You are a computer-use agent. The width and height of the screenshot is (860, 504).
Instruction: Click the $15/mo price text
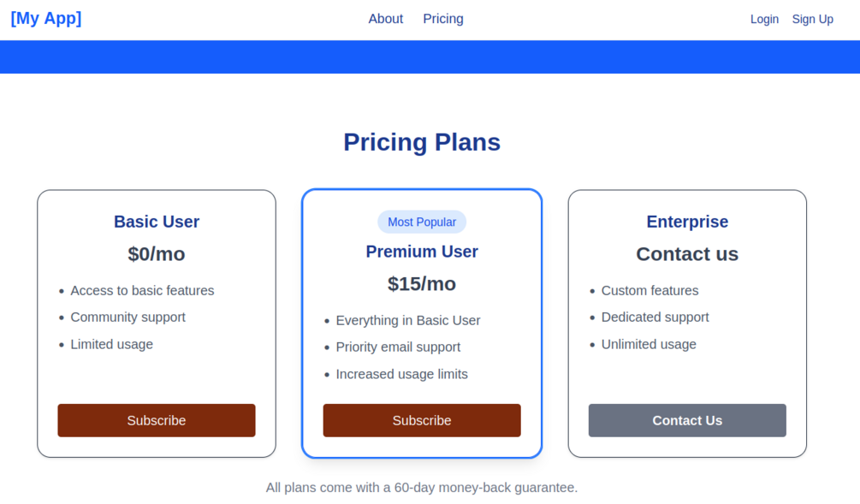pyautogui.click(x=422, y=284)
